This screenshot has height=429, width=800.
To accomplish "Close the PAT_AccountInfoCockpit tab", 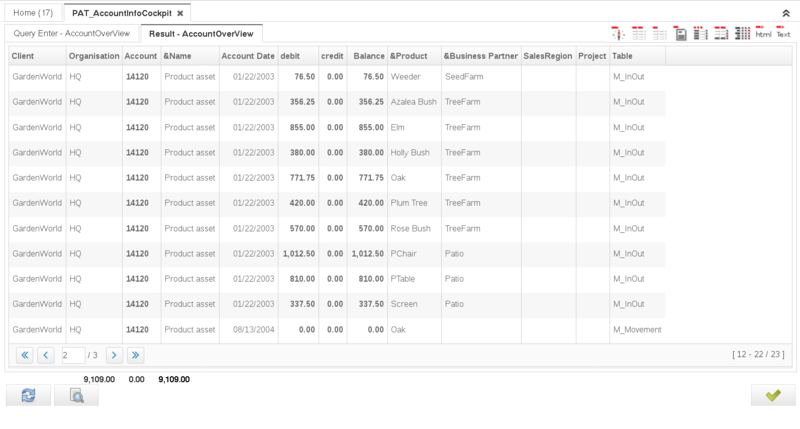I will pyautogui.click(x=180, y=13).
